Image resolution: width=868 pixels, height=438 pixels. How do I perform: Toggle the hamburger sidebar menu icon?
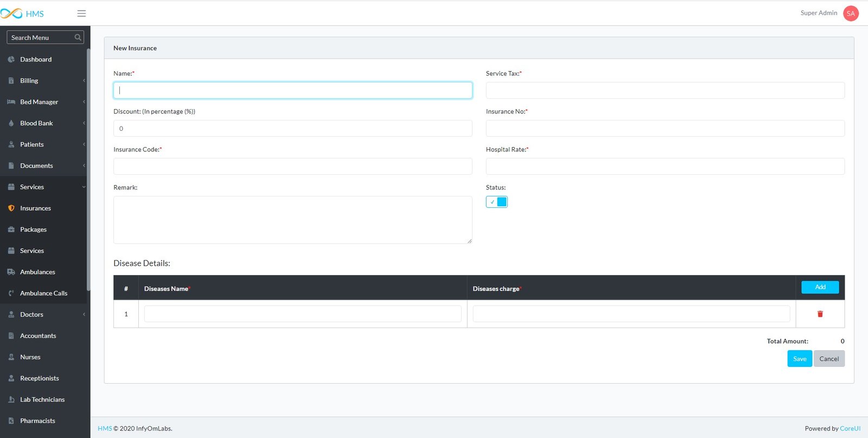81,14
